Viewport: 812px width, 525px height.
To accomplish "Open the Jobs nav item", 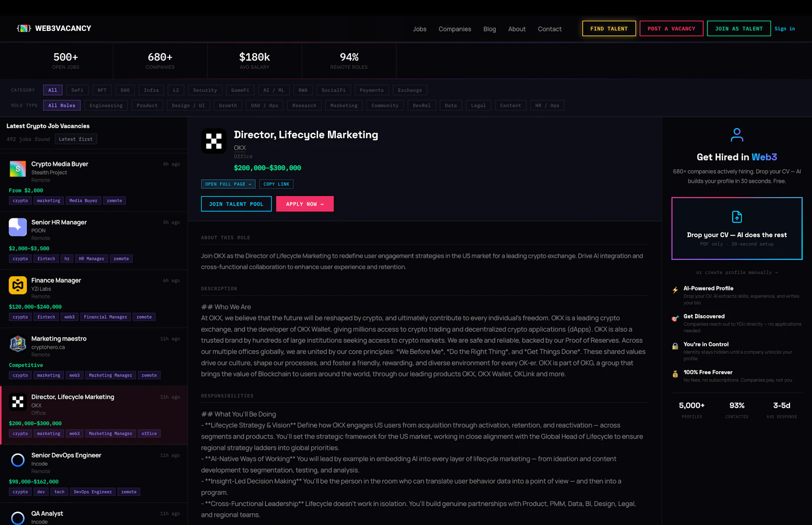I will [x=420, y=29].
